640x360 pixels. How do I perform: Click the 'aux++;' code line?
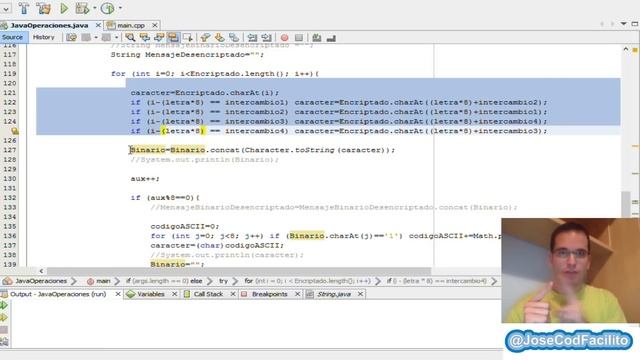click(x=145, y=179)
